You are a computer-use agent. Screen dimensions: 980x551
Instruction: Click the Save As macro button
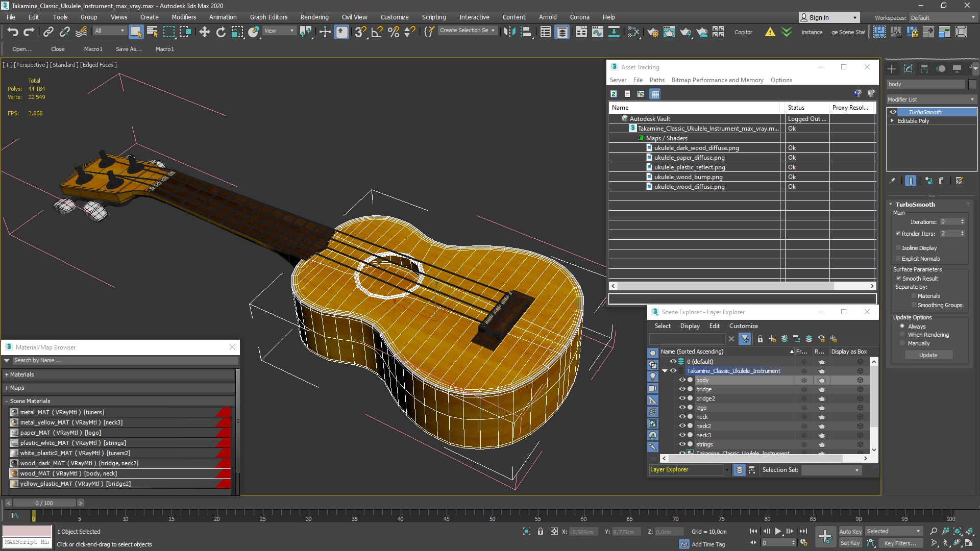(129, 49)
